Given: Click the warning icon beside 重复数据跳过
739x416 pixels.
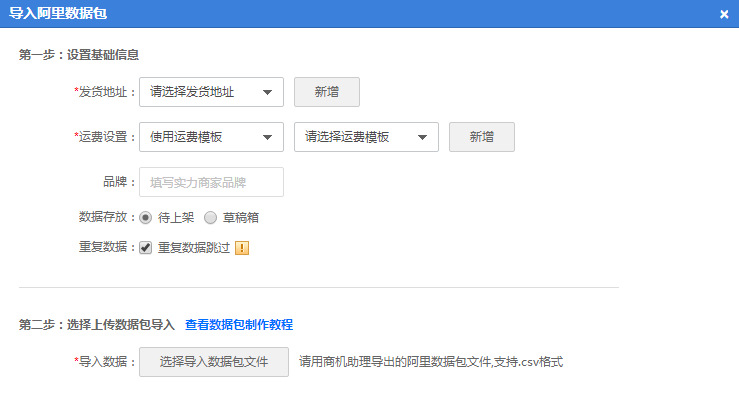Looking at the screenshot, I should tap(242, 248).
